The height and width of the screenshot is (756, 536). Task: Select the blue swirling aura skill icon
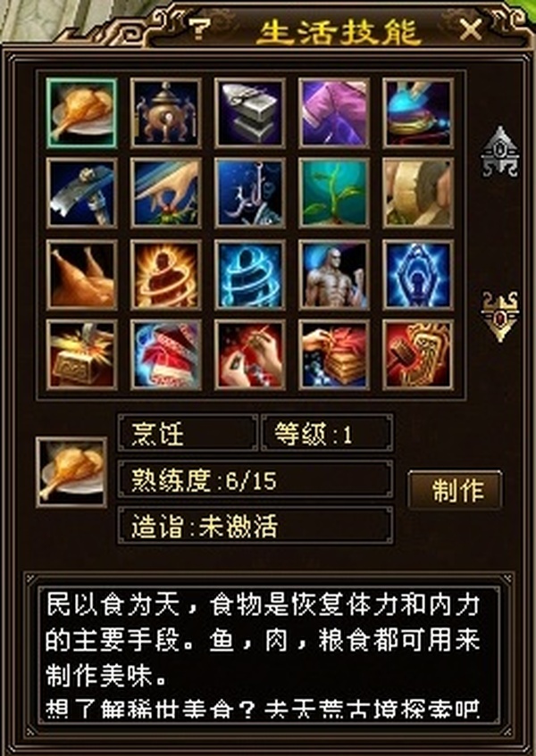(x=250, y=275)
